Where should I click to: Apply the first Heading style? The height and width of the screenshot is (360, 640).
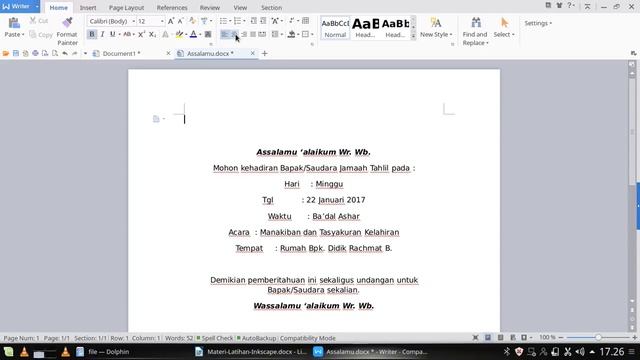coord(365,28)
